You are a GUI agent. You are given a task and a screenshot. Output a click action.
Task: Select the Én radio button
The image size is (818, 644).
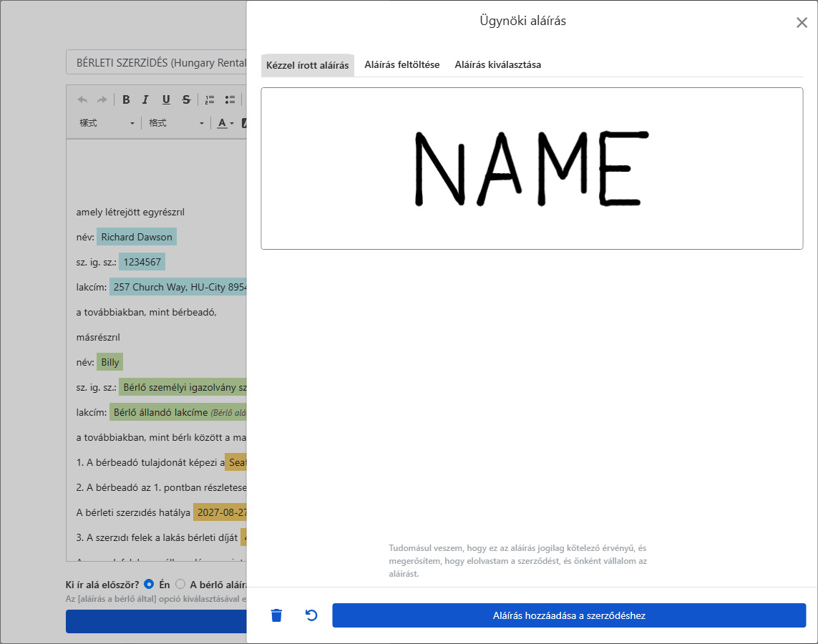[x=149, y=584]
